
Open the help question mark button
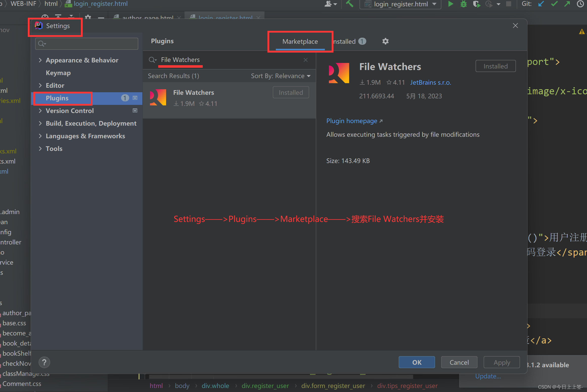pyautogui.click(x=44, y=362)
